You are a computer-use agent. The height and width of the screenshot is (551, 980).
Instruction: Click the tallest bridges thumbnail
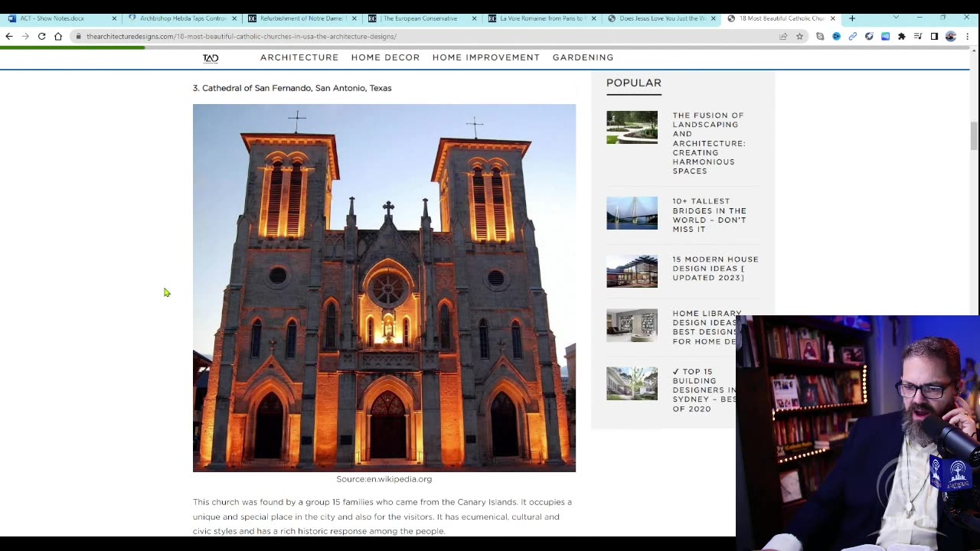click(632, 213)
